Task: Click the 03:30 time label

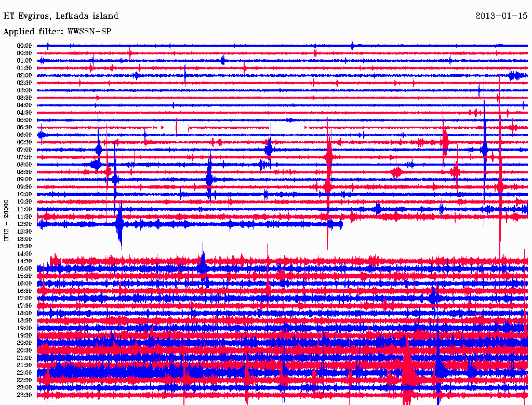Action: coord(24,98)
